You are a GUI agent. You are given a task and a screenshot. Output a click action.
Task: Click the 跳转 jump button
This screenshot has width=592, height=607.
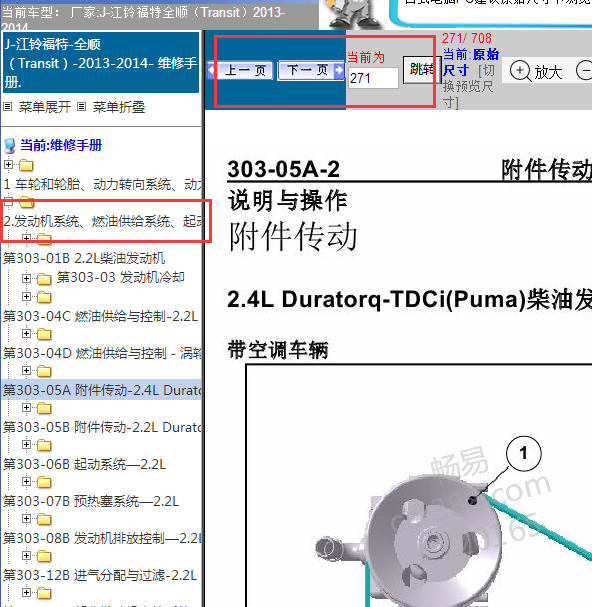point(421,70)
